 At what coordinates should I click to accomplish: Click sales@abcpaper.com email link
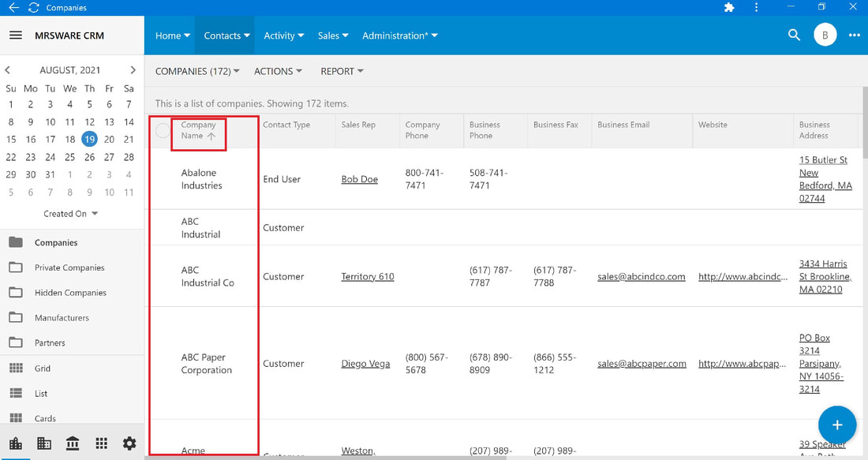642,363
